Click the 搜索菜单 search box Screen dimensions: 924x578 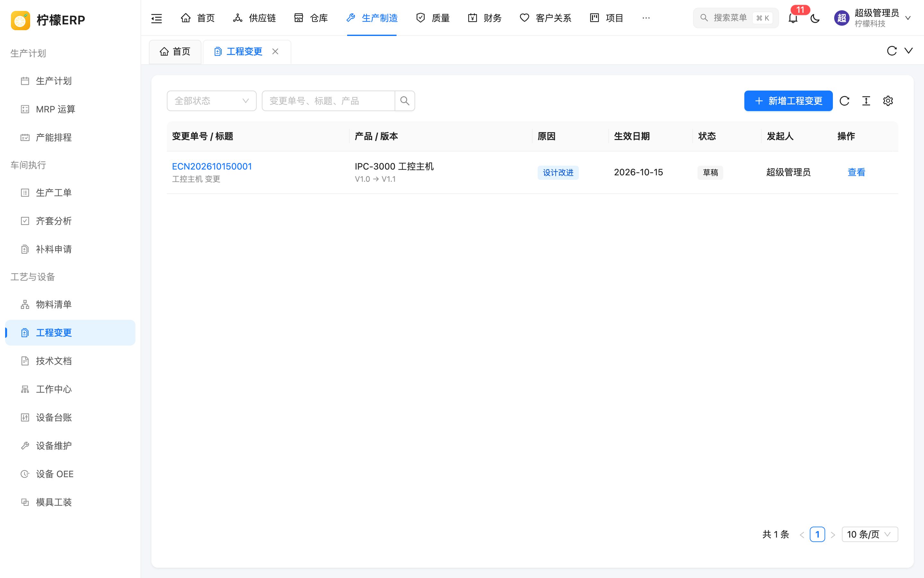click(x=736, y=18)
